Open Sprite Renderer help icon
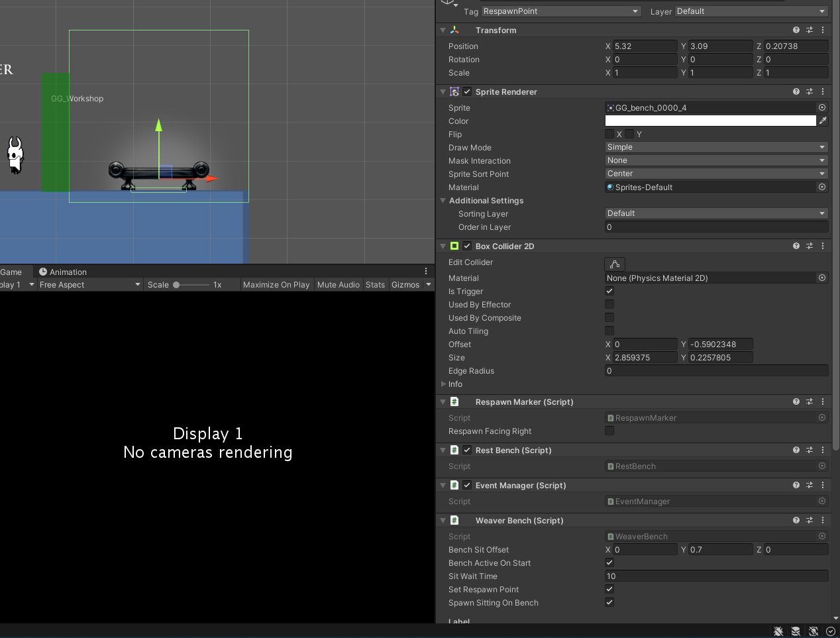Image resolution: width=840 pixels, height=638 pixels. point(796,91)
